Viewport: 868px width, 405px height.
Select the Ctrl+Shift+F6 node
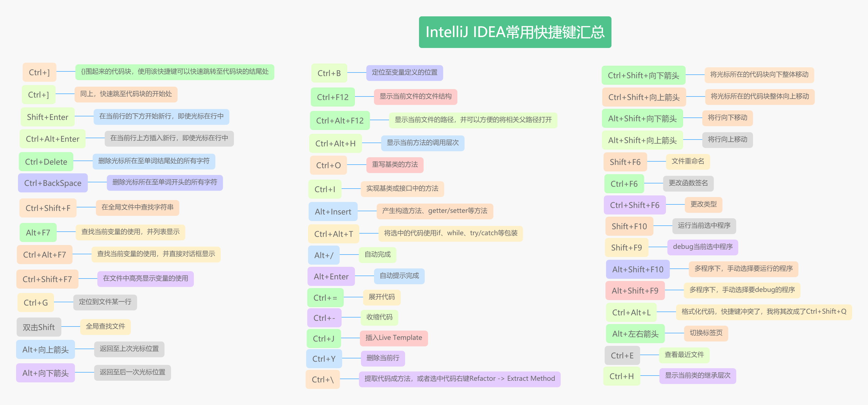[x=634, y=205]
